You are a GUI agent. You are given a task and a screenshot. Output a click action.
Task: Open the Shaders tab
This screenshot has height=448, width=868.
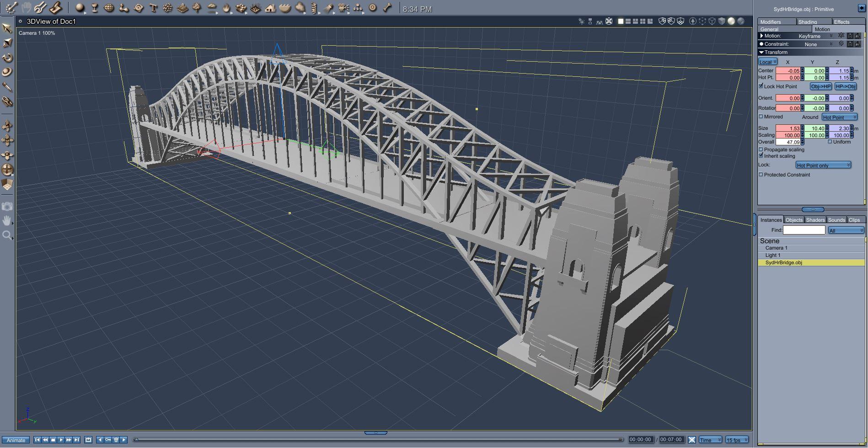click(815, 220)
